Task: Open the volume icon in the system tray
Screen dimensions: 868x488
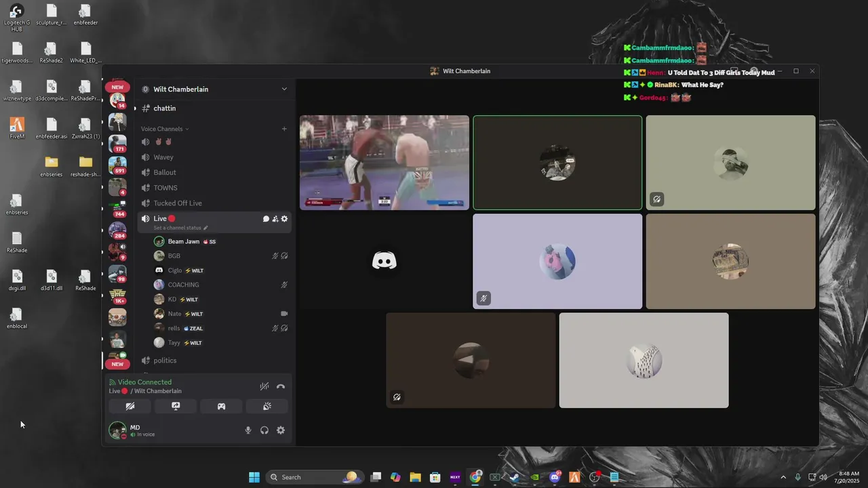Action: (x=823, y=477)
